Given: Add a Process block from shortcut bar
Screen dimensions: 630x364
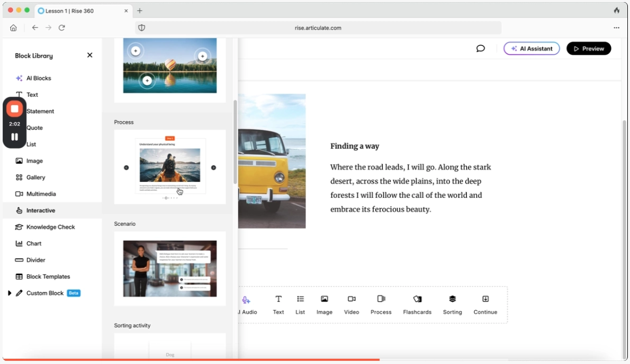Looking at the screenshot, I should point(381,305).
